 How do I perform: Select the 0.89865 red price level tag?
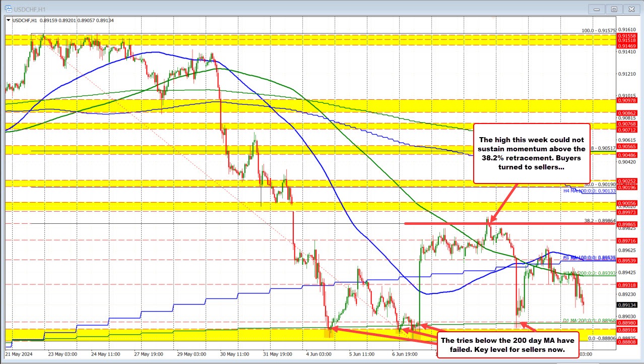point(627,224)
